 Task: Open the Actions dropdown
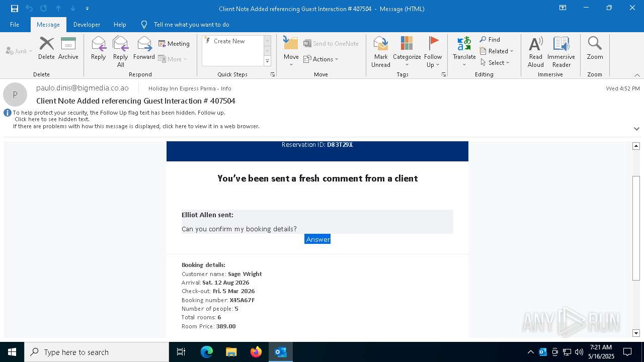[321, 59]
